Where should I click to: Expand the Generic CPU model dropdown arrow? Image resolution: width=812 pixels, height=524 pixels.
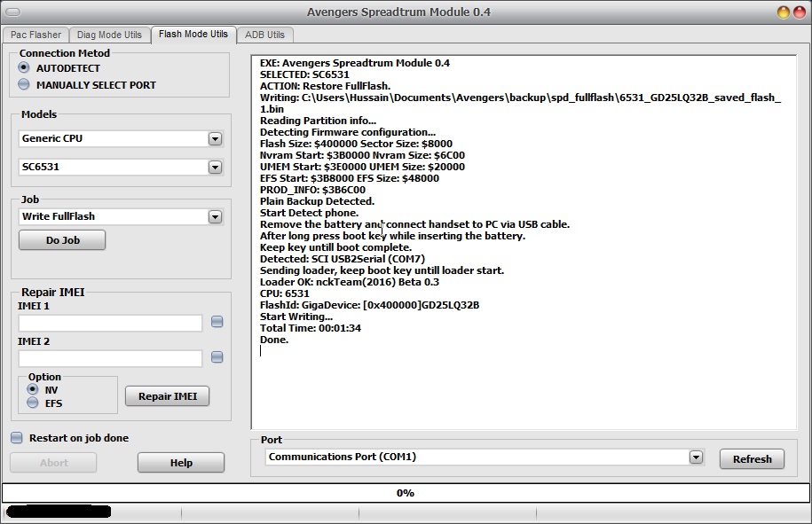pyautogui.click(x=215, y=138)
